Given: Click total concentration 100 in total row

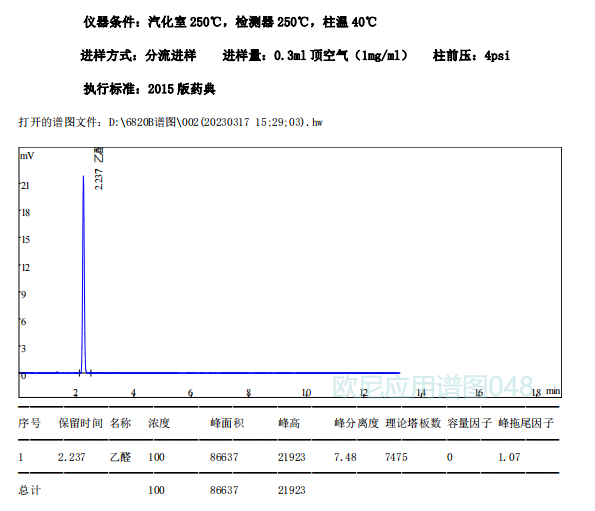Looking at the screenshot, I should pyautogui.click(x=156, y=490).
